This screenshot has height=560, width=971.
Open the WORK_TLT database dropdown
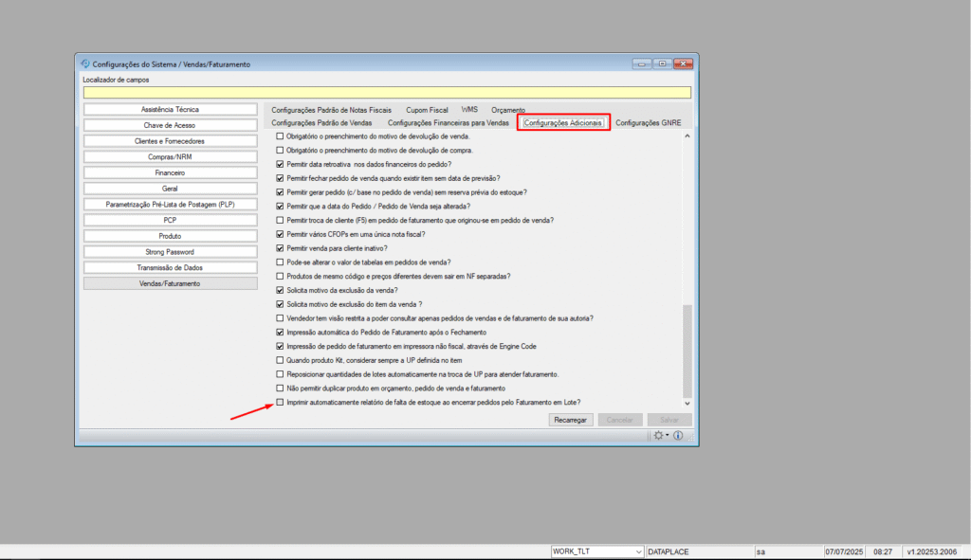click(636, 551)
